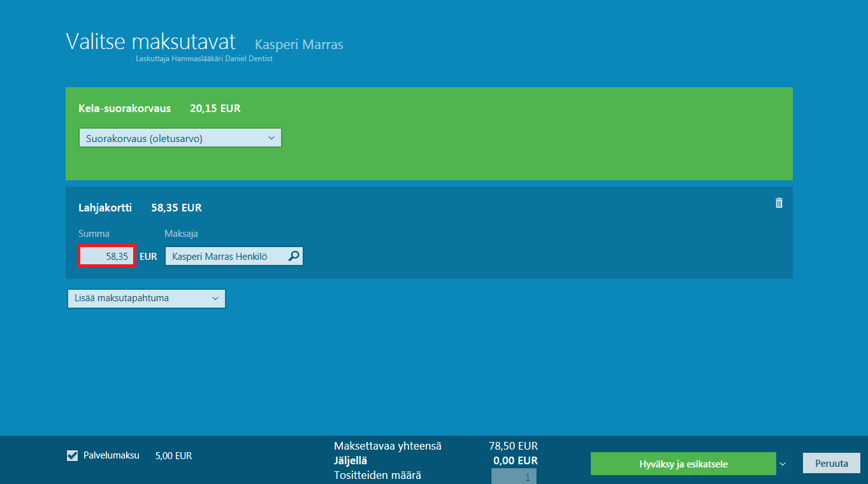Toggle the Palvelumaksu checkbox
This screenshot has width=868, height=484.
(73, 455)
